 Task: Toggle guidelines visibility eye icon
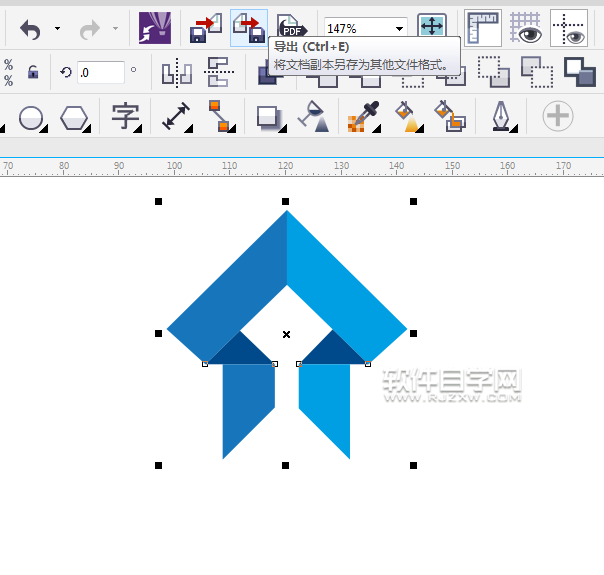tap(569, 29)
